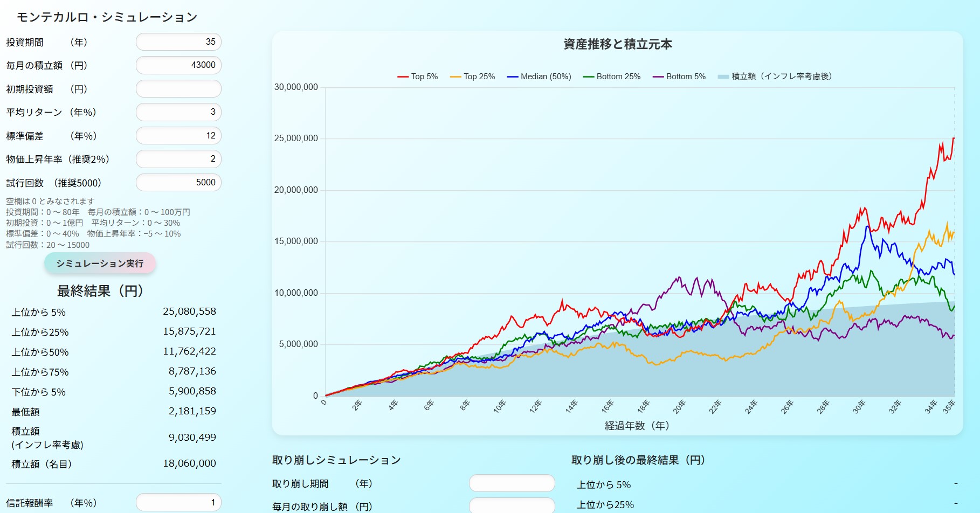
Task: Toggle Bottom 5% legend item
Action: coord(679,77)
